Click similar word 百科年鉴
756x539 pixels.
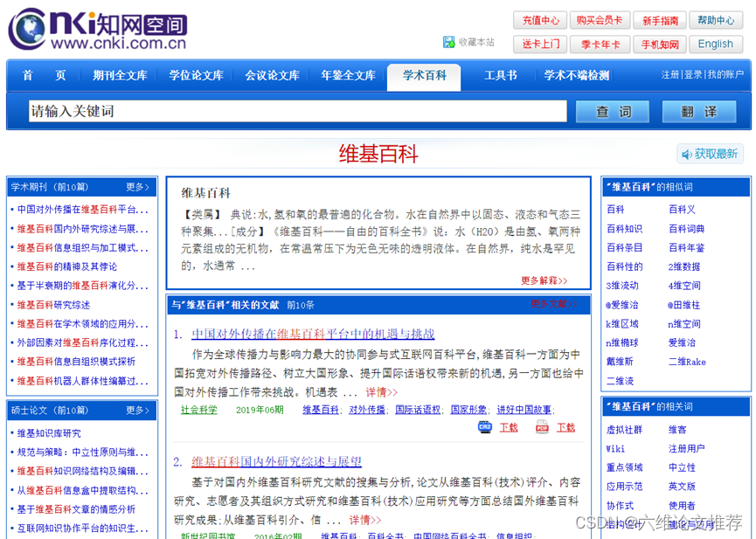pyautogui.click(x=687, y=248)
